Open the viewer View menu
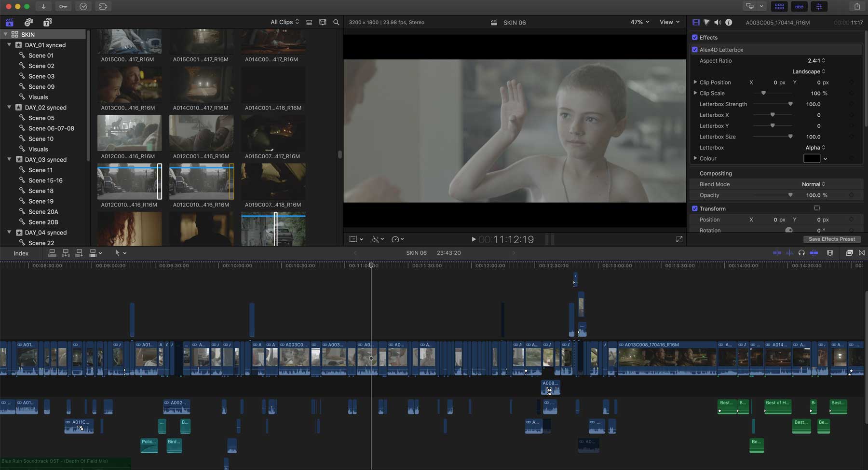 tap(669, 22)
